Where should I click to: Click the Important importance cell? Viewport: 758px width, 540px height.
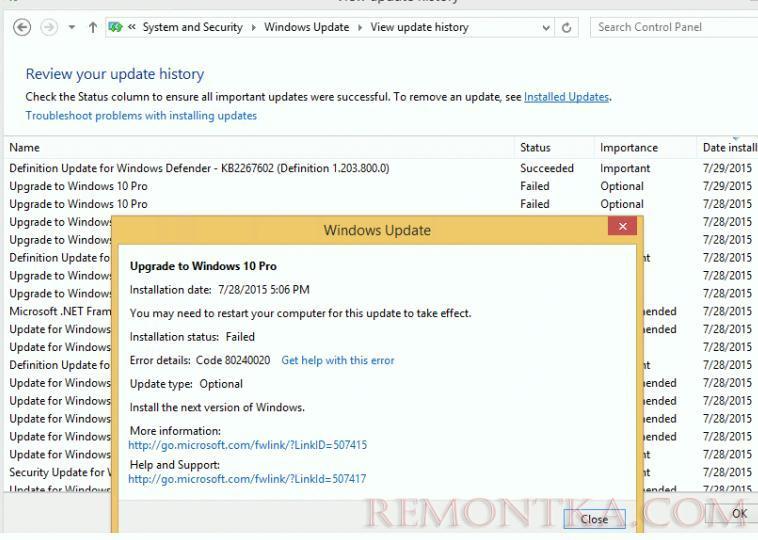625,168
